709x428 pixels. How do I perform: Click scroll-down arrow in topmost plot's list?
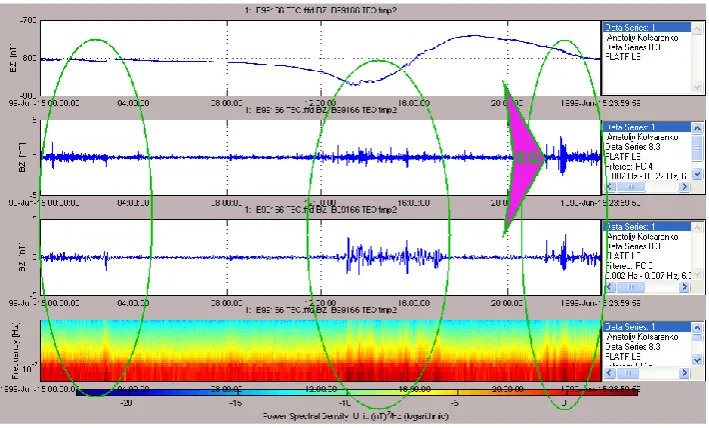697,87
